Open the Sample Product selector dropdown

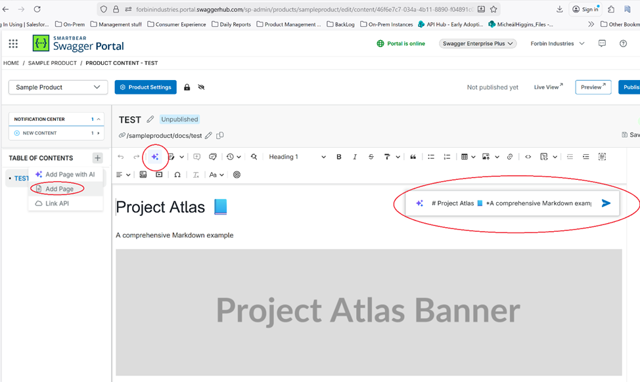point(58,87)
